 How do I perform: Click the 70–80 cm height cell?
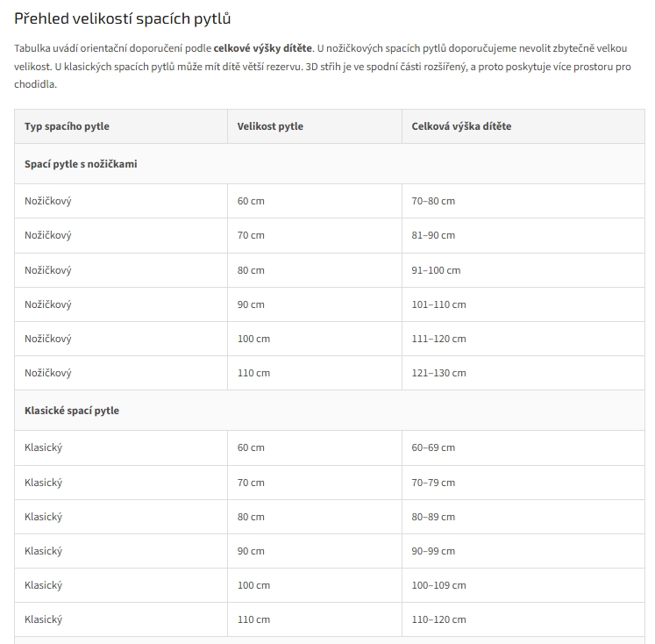point(523,201)
